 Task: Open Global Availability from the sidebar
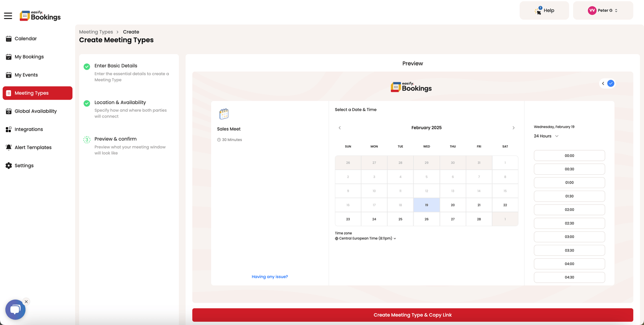(x=37, y=111)
